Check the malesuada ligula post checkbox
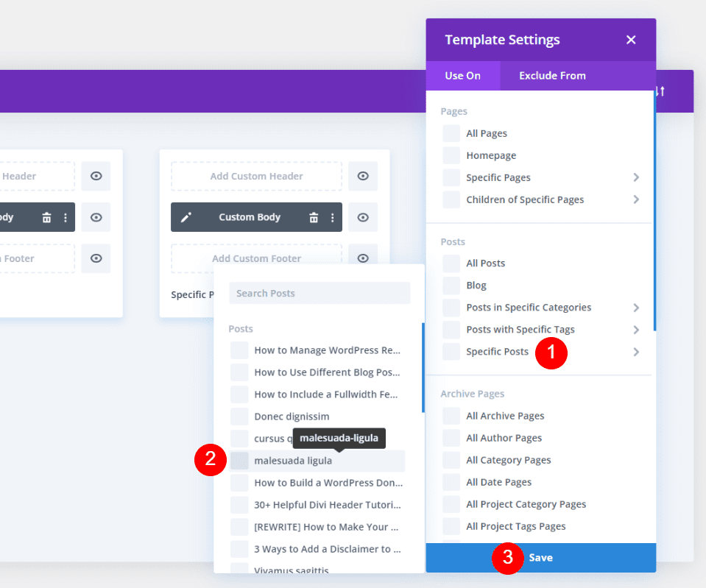The height and width of the screenshot is (588, 706). pos(239,461)
